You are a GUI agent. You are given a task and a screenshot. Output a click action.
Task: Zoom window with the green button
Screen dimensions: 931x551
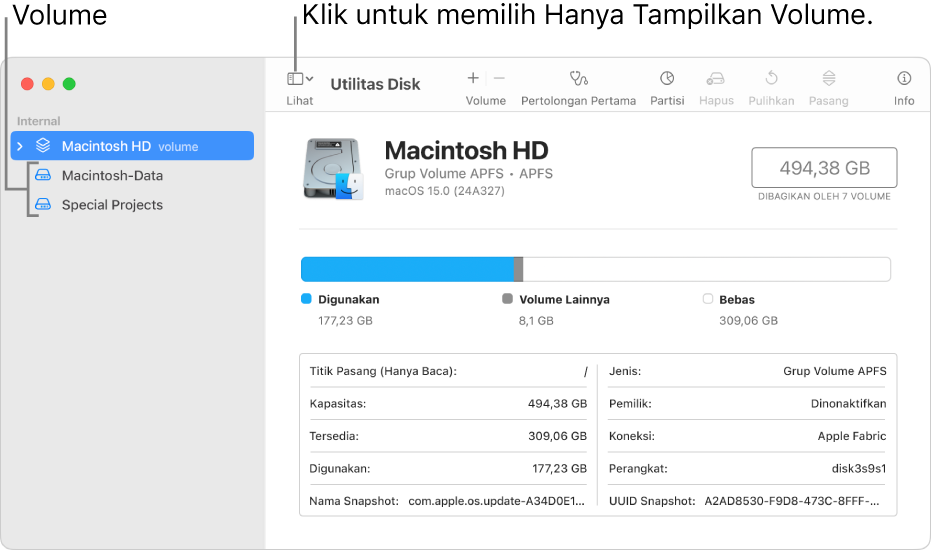[69, 84]
